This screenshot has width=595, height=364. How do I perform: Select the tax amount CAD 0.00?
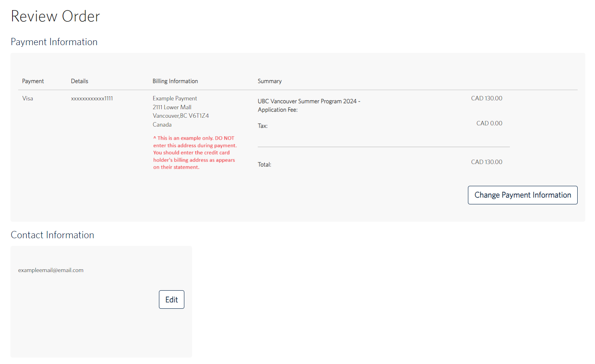click(489, 123)
